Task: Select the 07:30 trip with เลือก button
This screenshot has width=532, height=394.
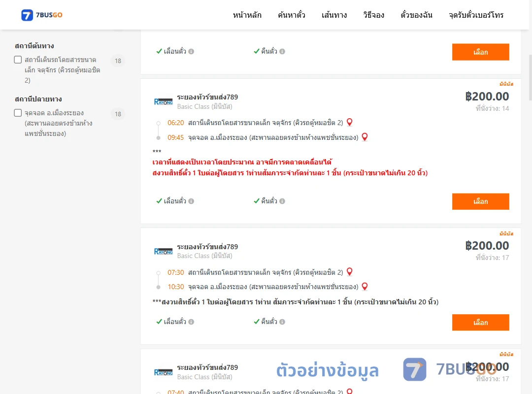Action: pos(480,323)
